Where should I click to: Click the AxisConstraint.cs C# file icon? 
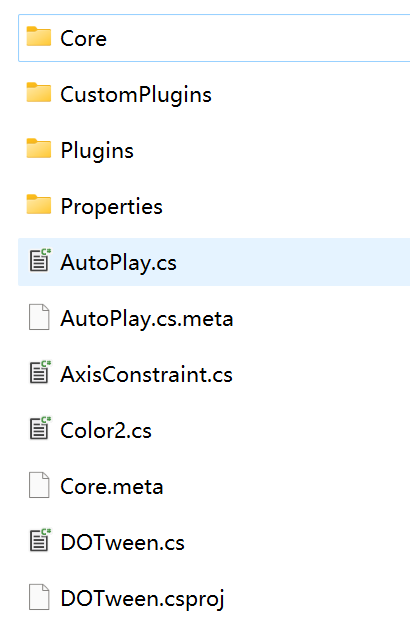[x=40, y=372]
